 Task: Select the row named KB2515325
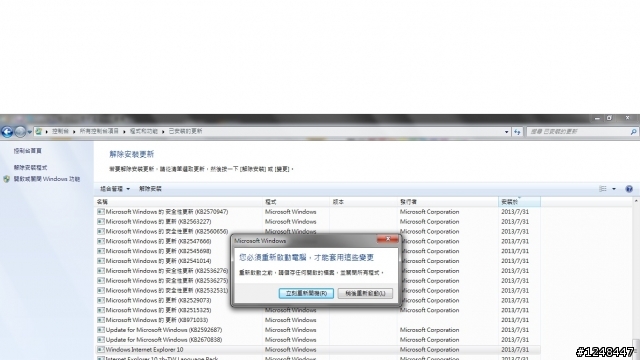click(x=318, y=310)
